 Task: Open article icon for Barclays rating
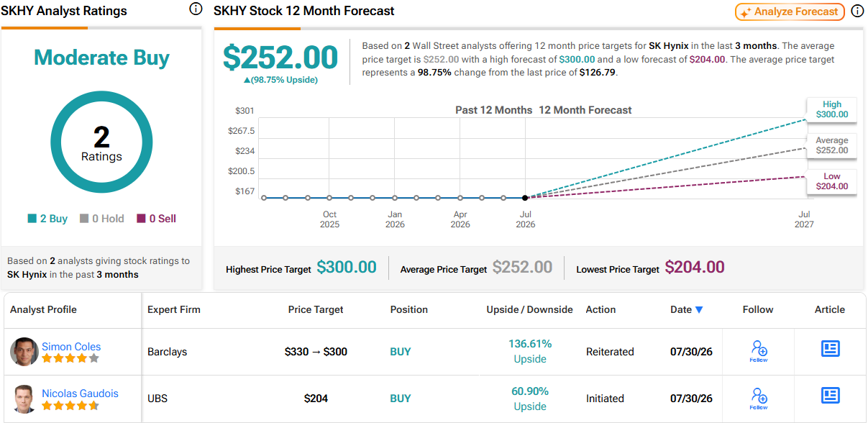click(831, 349)
